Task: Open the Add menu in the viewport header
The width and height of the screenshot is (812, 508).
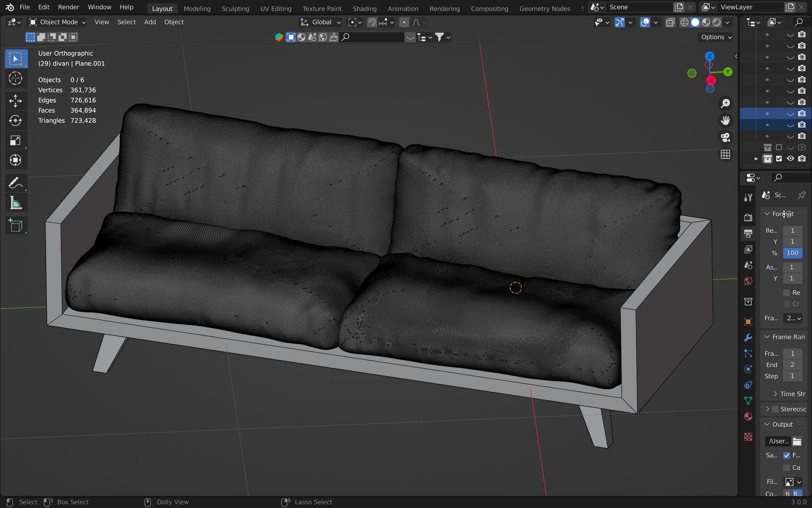Action: click(x=150, y=22)
